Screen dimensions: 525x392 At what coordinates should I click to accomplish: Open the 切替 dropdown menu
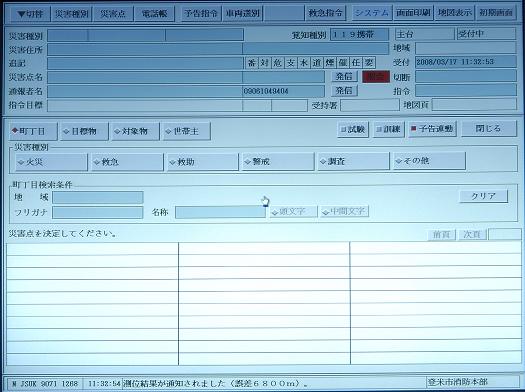click(29, 14)
